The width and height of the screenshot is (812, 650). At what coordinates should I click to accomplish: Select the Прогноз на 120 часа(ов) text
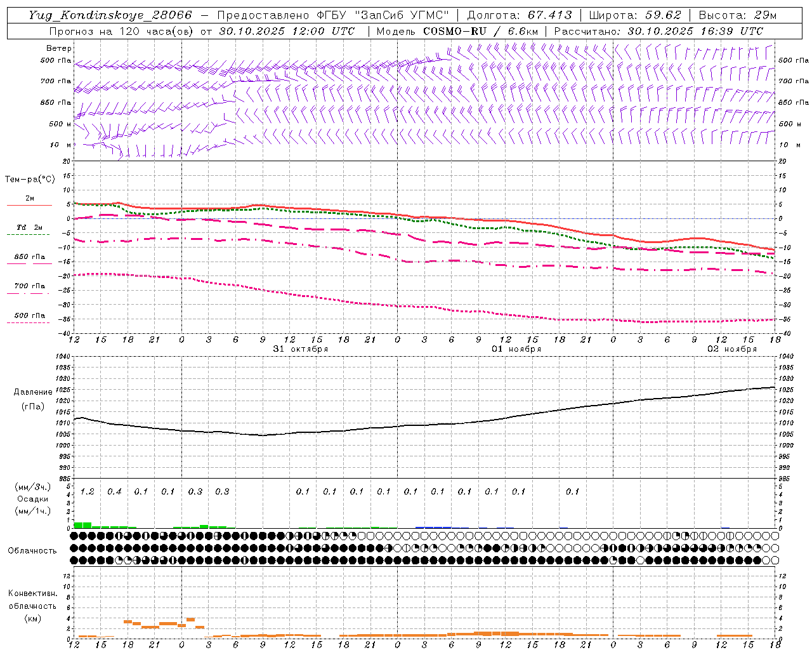point(122,31)
